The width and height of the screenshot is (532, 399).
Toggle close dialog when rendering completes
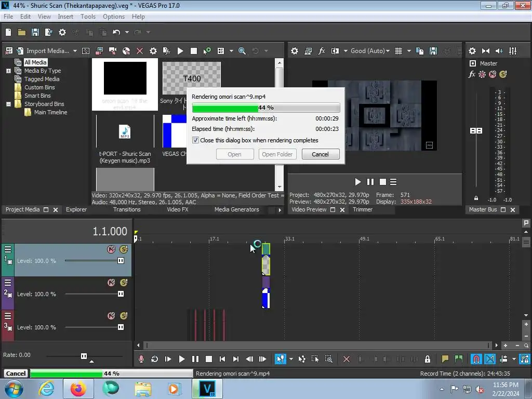pyautogui.click(x=195, y=140)
